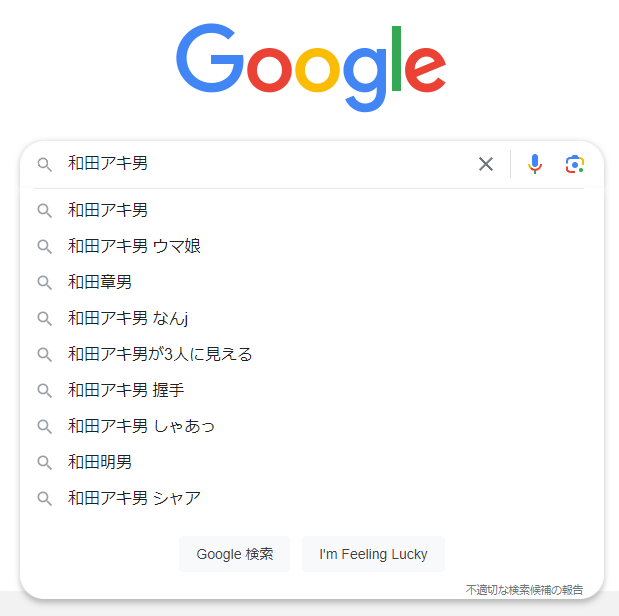Choose suggestion 和田アキ男 なんj
Viewport: 619px width, 616px height.
click(128, 318)
